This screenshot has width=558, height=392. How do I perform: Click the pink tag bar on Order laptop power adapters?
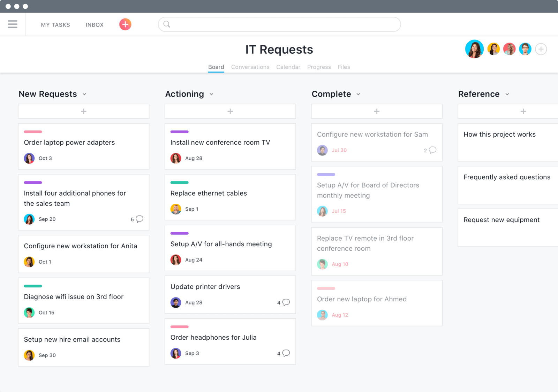pos(33,132)
